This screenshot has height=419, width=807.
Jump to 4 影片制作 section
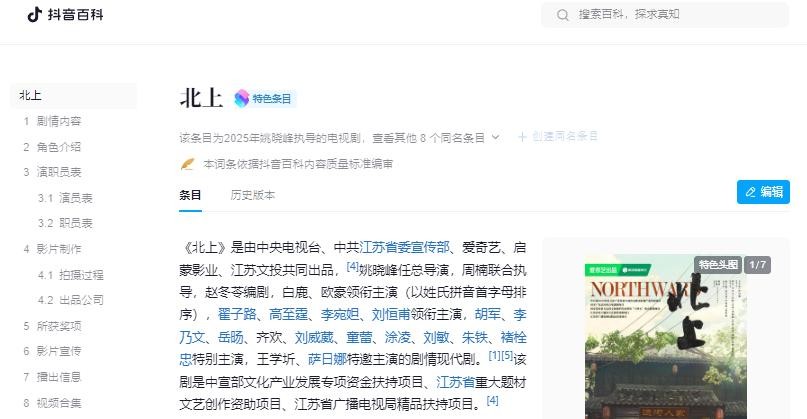52,249
